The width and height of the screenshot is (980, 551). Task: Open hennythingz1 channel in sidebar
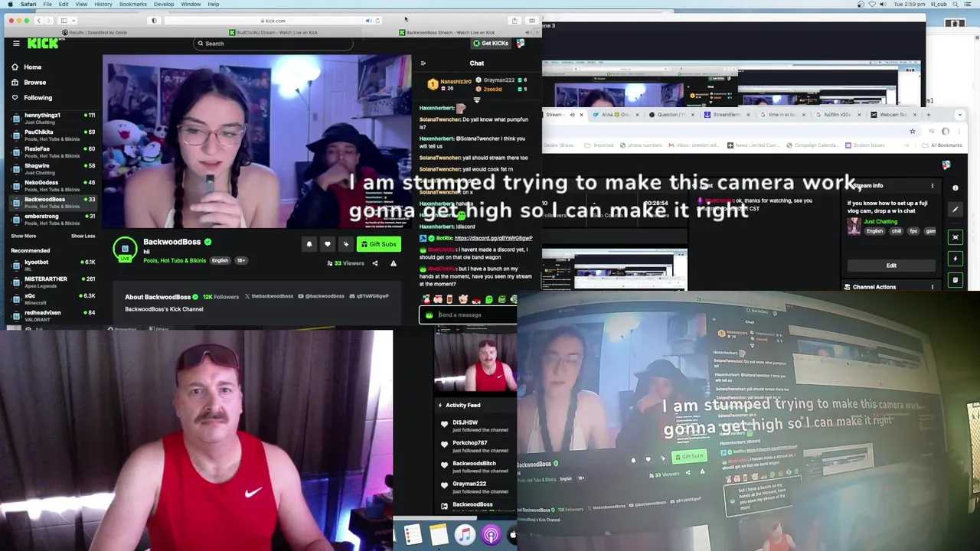[54, 118]
